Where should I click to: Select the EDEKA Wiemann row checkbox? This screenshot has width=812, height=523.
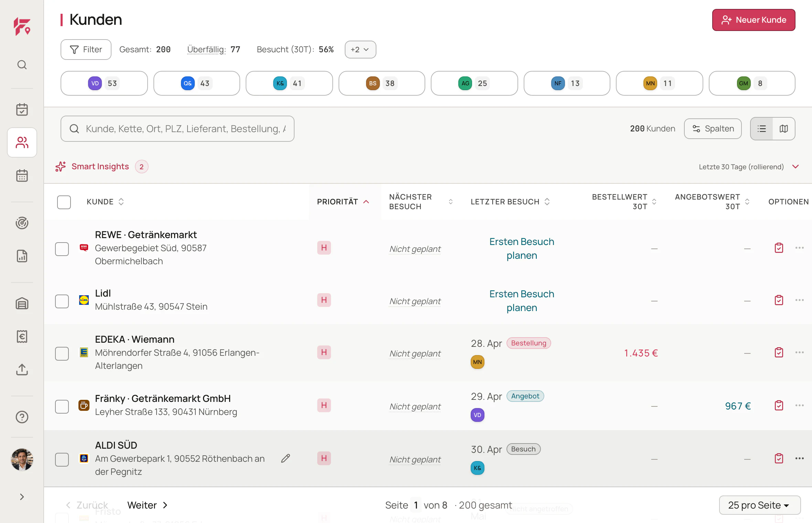[x=62, y=354]
